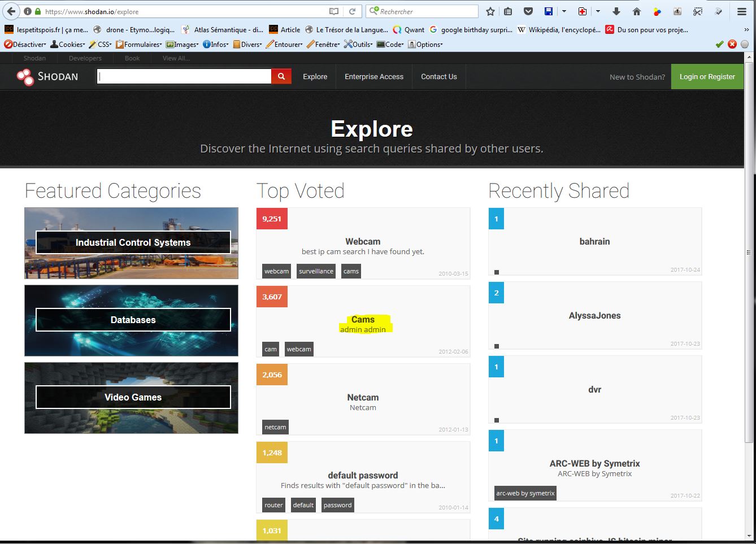
Task: Click the Login or Register button
Action: pyautogui.click(x=707, y=77)
